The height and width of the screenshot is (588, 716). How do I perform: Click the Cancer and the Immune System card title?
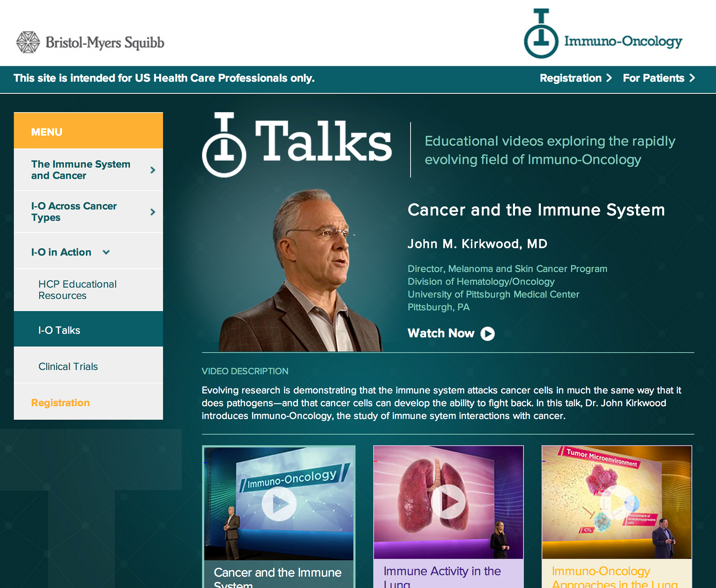pos(277,578)
